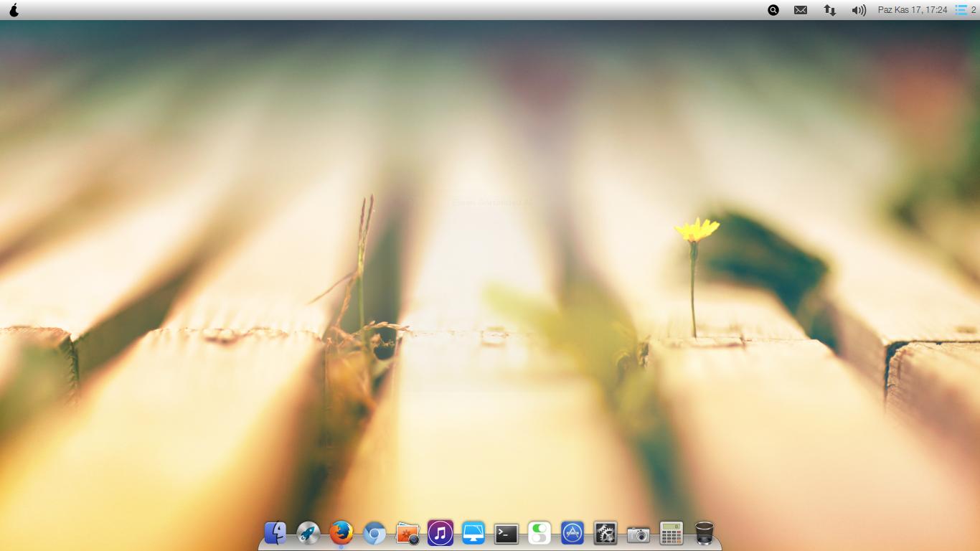Click the date and time "Paz Kas 17, 17:24"
The height and width of the screenshot is (551, 980).
(913, 10)
